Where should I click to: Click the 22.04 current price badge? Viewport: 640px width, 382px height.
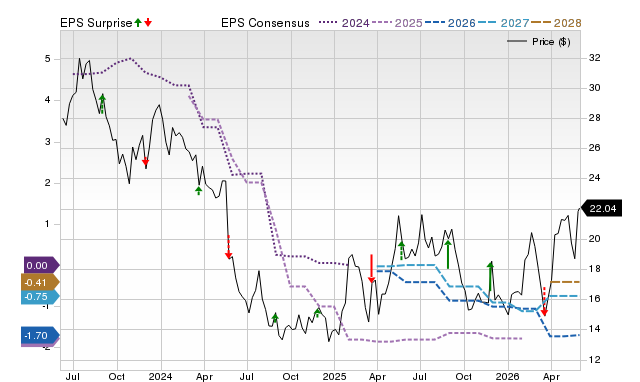click(601, 209)
